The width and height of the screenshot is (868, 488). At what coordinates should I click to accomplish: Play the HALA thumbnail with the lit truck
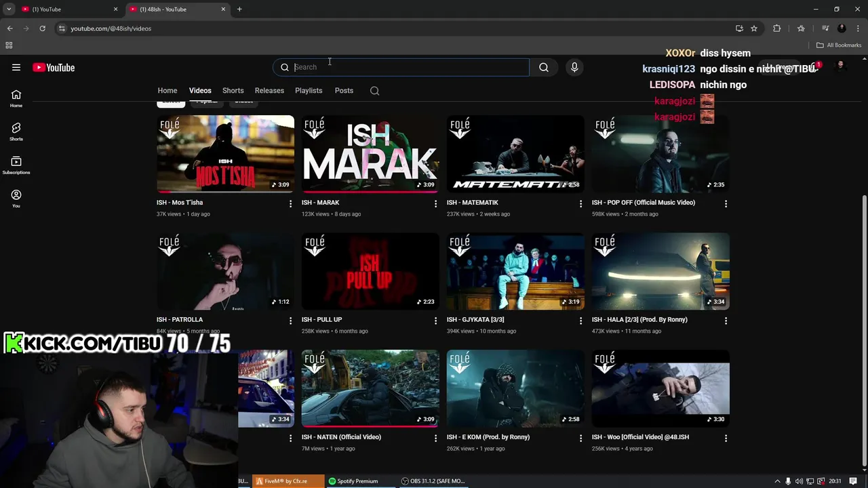click(660, 271)
